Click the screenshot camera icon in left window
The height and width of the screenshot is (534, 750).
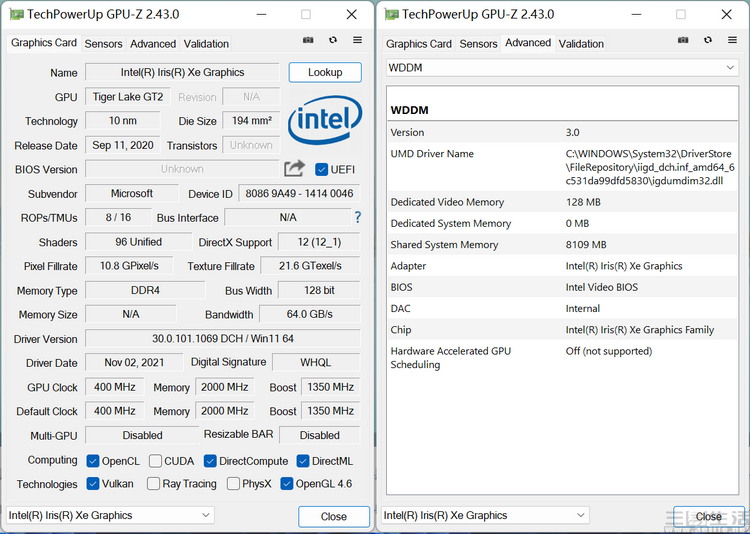308,41
